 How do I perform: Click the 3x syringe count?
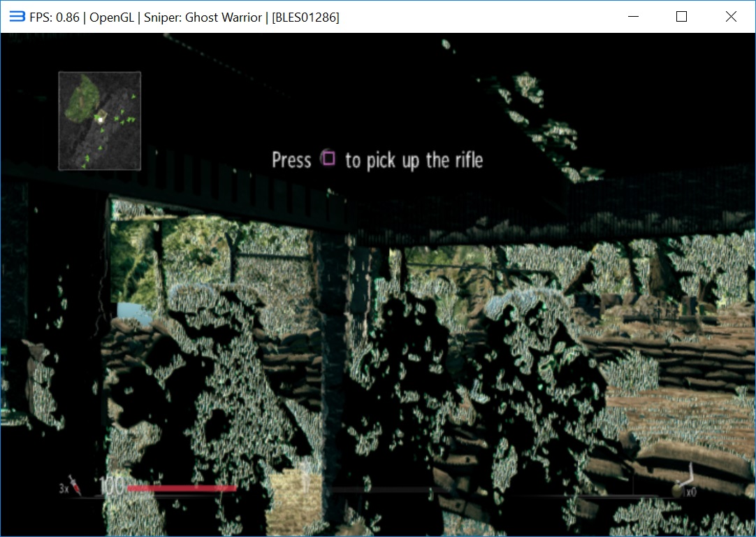[x=64, y=488]
